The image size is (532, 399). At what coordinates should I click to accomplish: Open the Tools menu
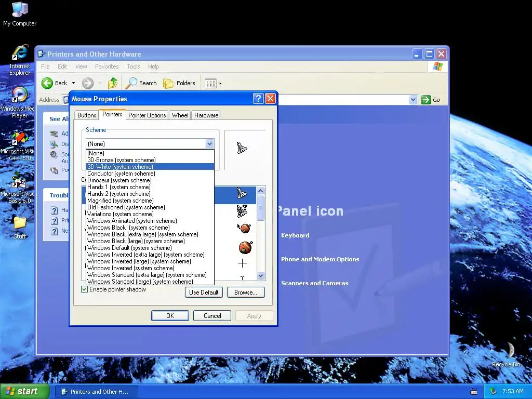point(134,66)
